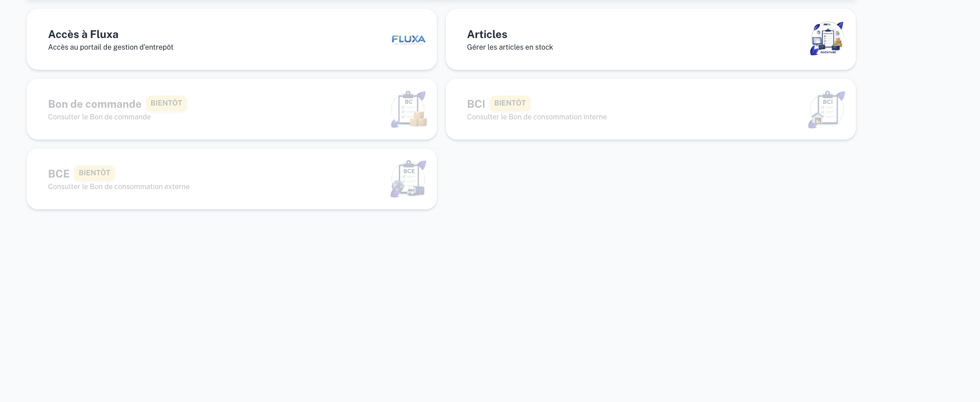
Task: Click 'Accès au portail de gestion d'entrepôt' text
Action: point(111,47)
